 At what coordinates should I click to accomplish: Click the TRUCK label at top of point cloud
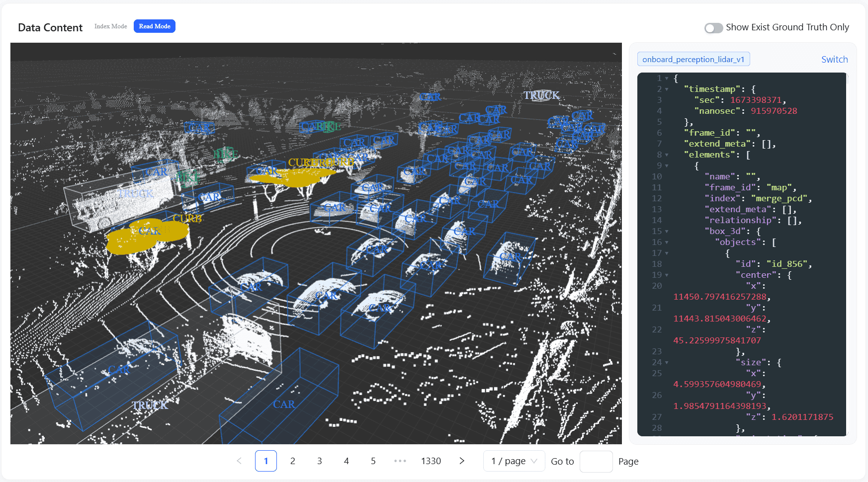(x=541, y=95)
